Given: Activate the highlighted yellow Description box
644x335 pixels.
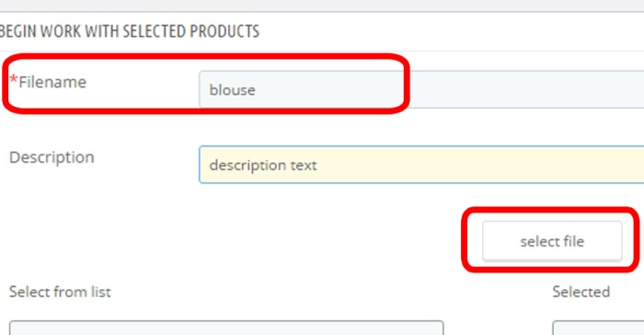Looking at the screenshot, I should [x=421, y=165].
